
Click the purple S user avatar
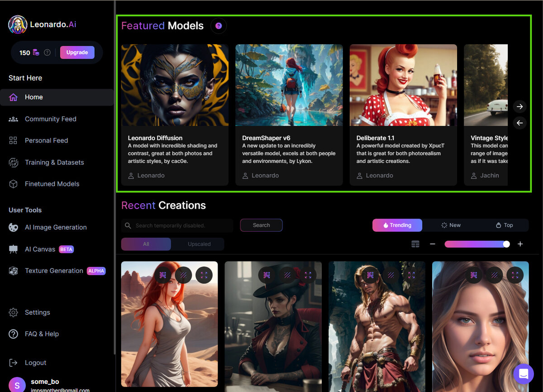[17, 385]
